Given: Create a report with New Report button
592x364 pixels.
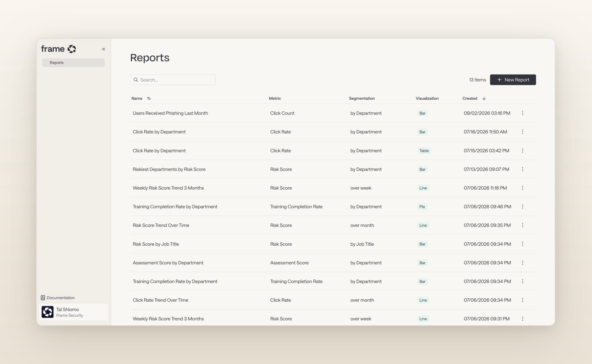Looking at the screenshot, I should tap(513, 80).
